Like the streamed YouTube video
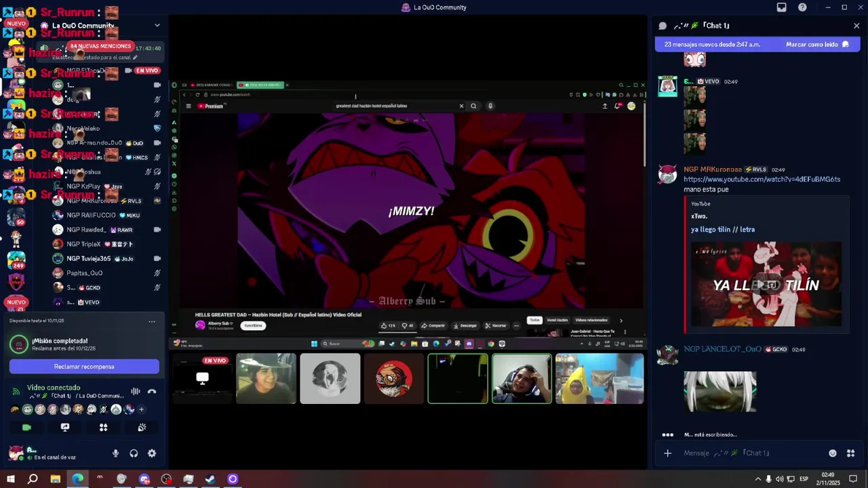The height and width of the screenshot is (488, 868). (x=389, y=325)
